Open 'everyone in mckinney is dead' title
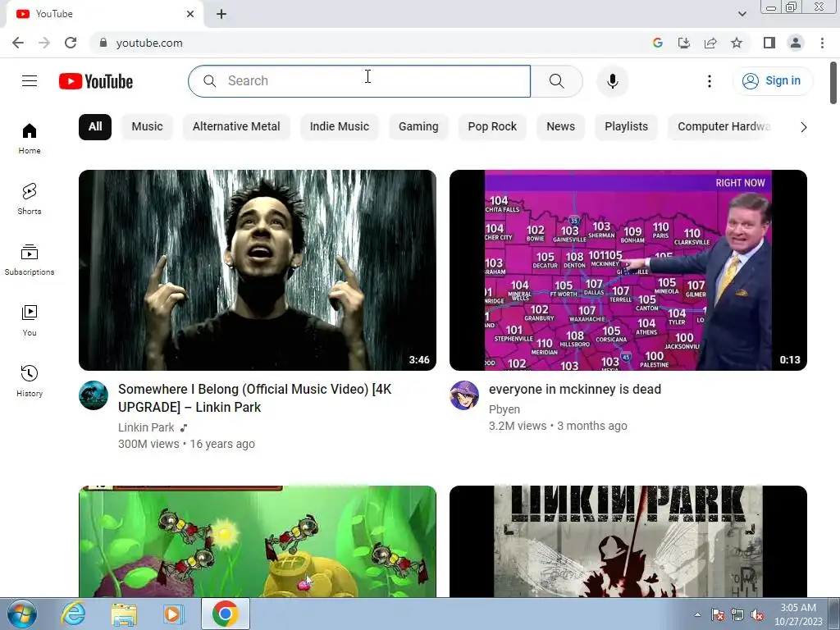Viewport: 840px width, 630px height. point(575,390)
